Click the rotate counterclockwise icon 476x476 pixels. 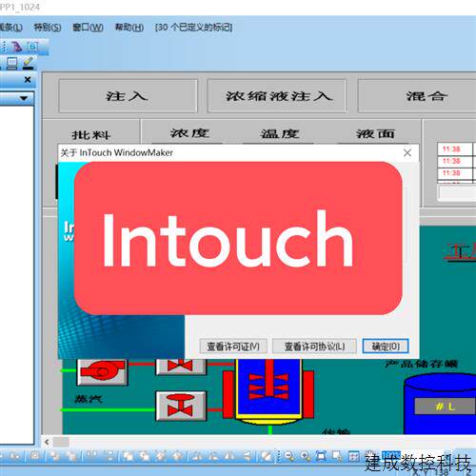(x=214, y=456)
